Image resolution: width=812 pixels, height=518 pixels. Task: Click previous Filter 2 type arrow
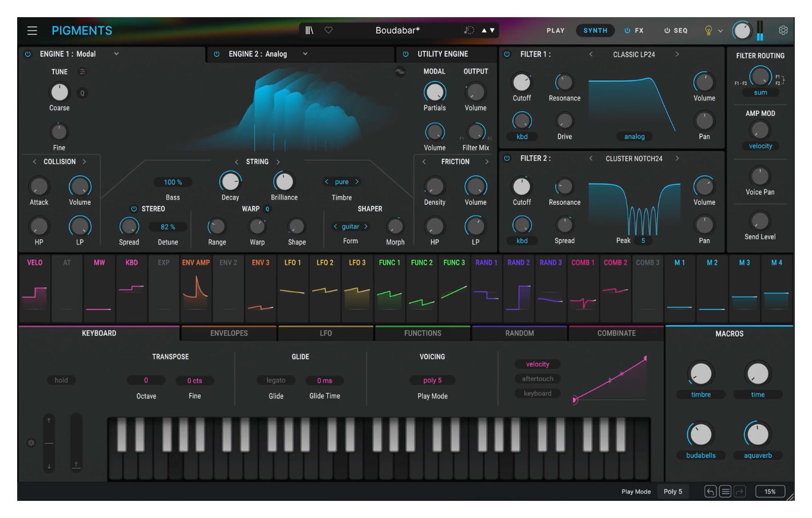click(591, 159)
